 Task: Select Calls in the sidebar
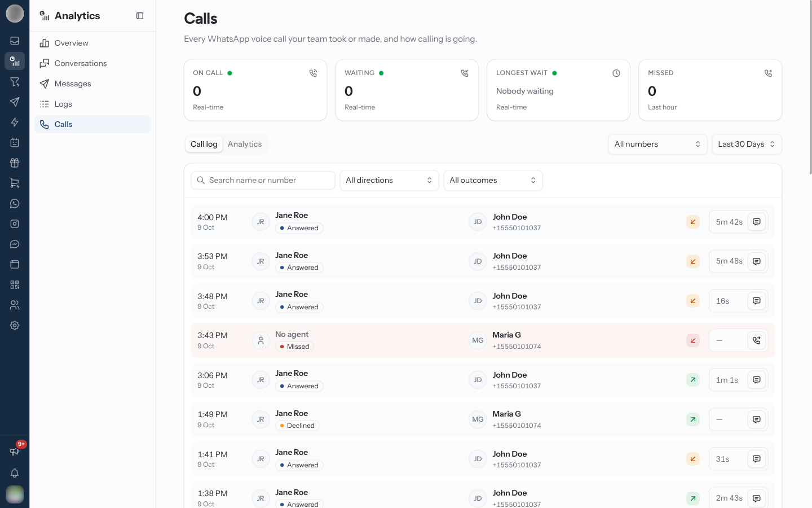click(92, 124)
